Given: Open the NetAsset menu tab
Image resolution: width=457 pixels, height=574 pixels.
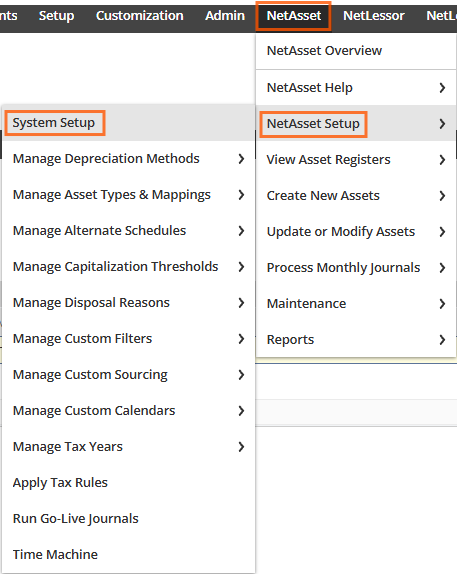Looking at the screenshot, I should 293,16.
